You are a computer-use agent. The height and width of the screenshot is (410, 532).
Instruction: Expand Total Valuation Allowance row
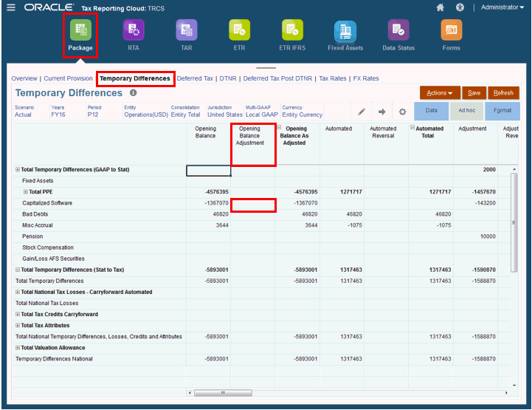[18, 348]
